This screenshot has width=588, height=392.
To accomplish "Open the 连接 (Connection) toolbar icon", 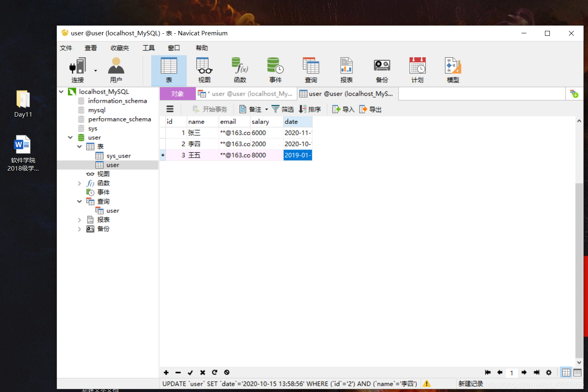I will click(78, 70).
